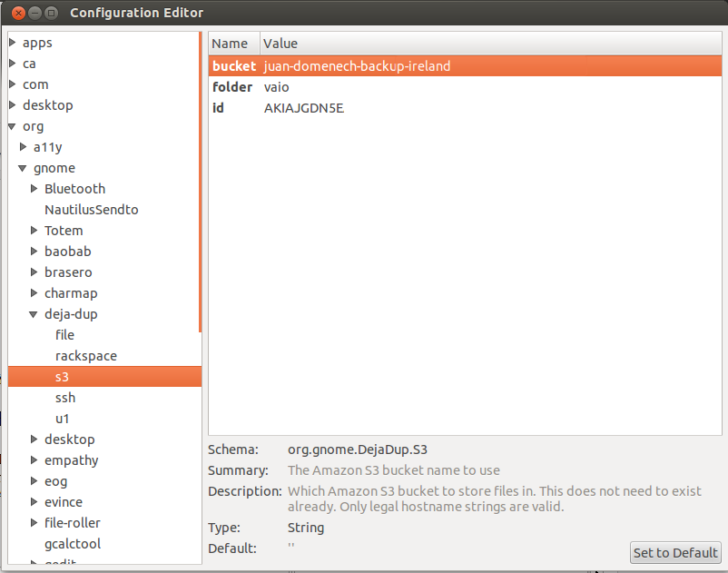Expand the Bluetooth branch
This screenshot has width=728, height=573.
coord(34,189)
